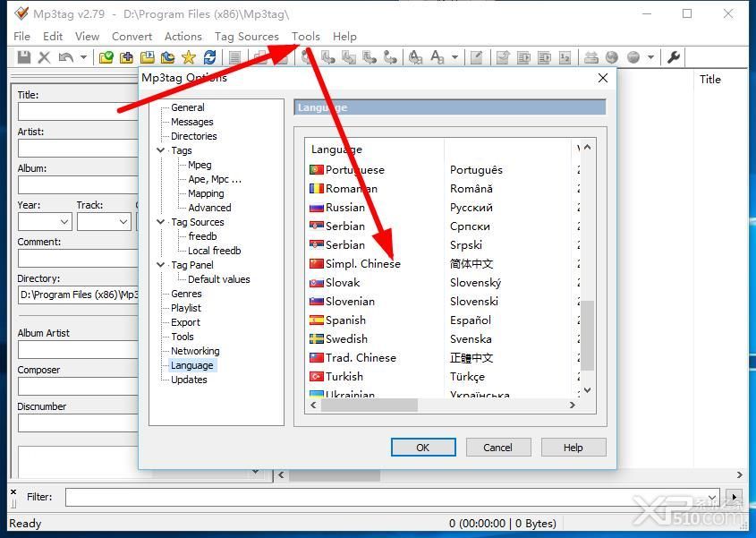Open the Edit menu
The image size is (756, 538).
[x=53, y=36]
